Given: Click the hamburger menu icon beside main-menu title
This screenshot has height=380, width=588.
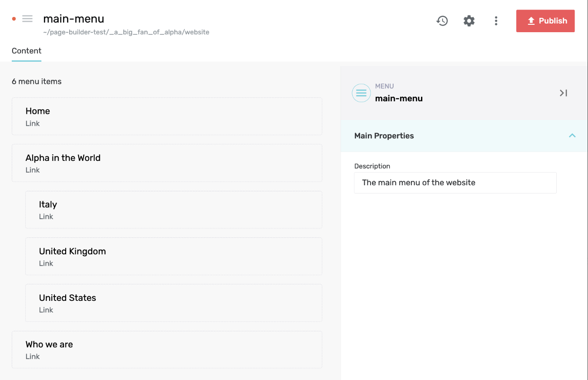Looking at the screenshot, I should pos(27,19).
